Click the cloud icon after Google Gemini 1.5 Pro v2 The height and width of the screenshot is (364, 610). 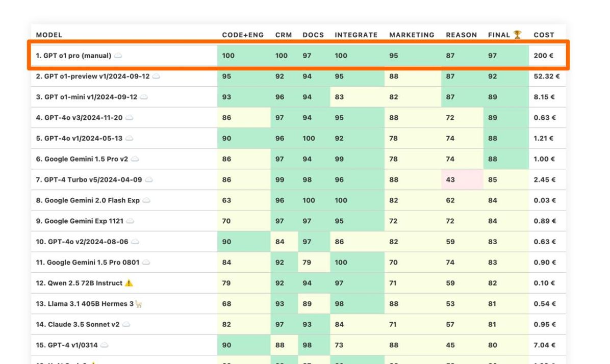pos(135,159)
